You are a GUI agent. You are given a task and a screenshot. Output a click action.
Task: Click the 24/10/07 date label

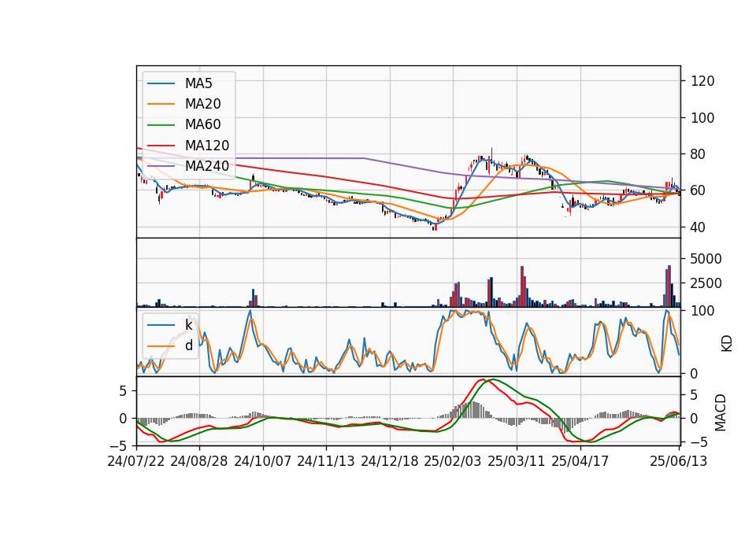pos(263,461)
